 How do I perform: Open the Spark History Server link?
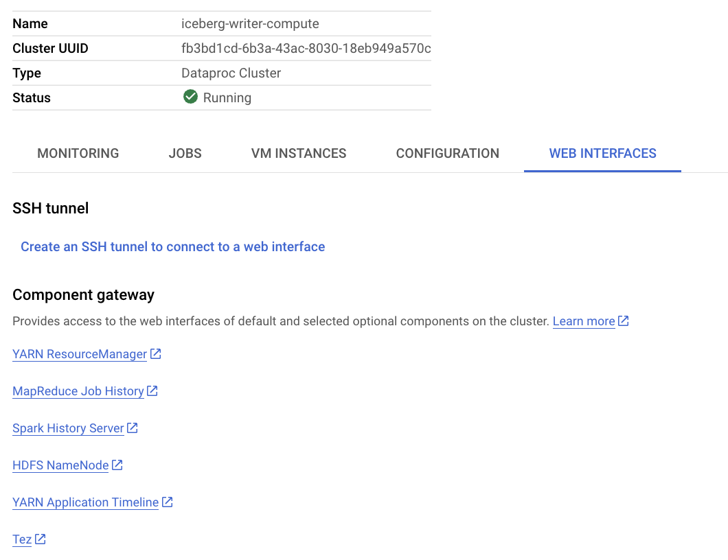[68, 429]
